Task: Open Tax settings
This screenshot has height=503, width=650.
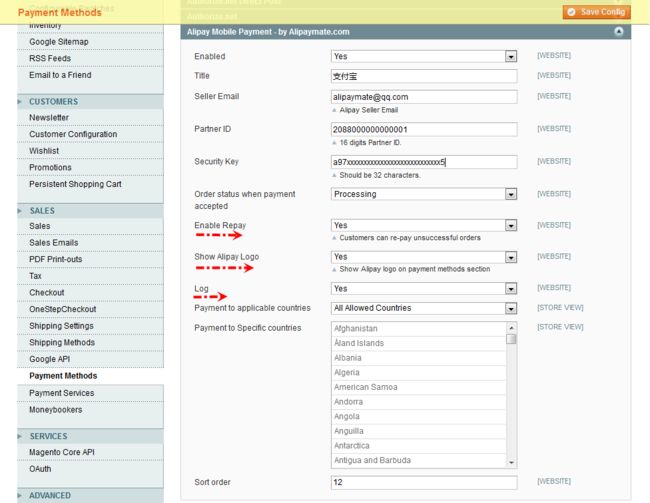Action: coord(90,276)
